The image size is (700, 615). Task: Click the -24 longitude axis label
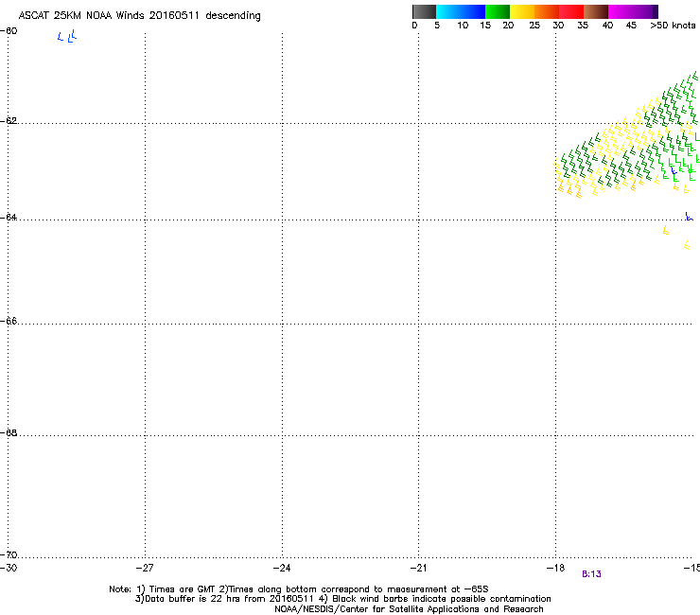[282, 568]
